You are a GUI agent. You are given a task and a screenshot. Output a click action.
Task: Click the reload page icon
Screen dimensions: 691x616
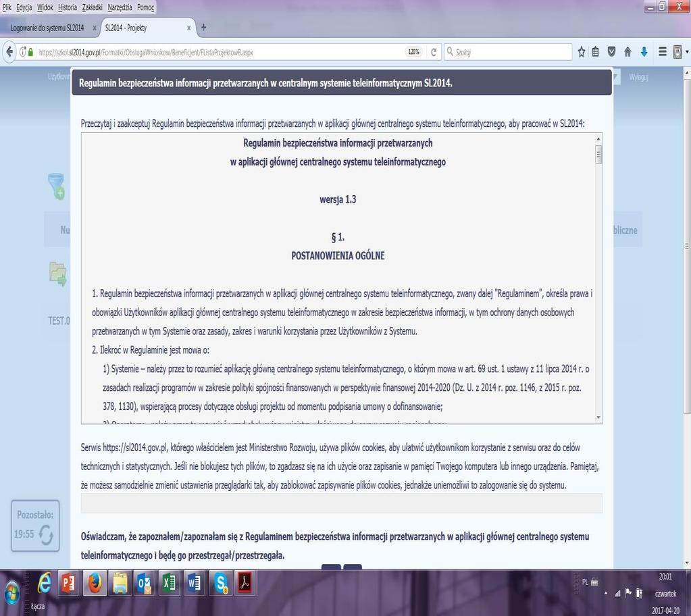pos(434,52)
